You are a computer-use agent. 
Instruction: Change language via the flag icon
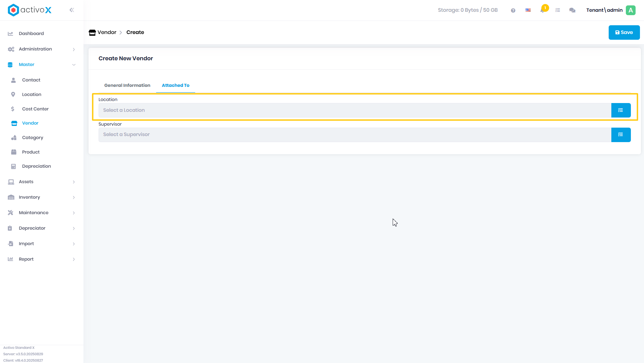(x=528, y=10)
